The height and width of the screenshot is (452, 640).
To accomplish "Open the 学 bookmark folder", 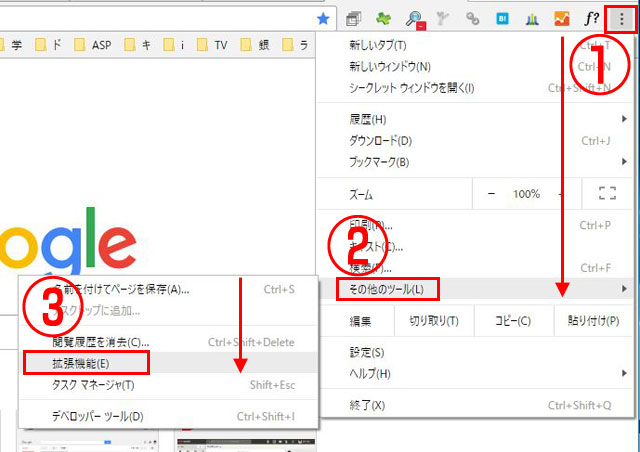I will (x=11, y=45).
